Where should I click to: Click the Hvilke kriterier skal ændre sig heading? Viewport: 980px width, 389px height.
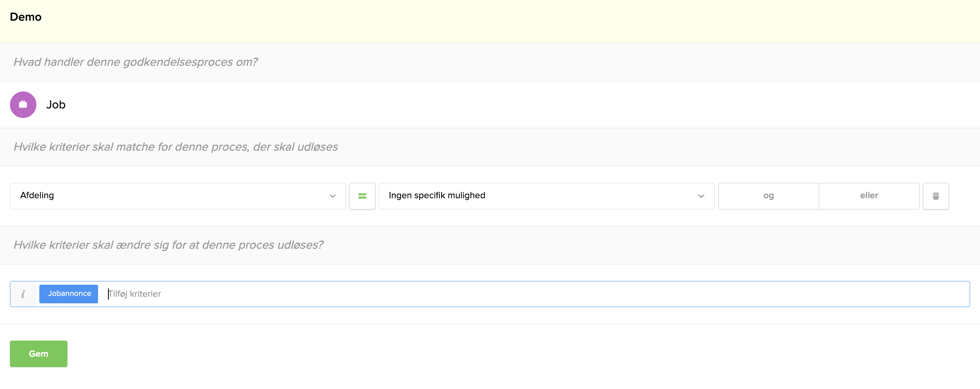pos(168,245)
